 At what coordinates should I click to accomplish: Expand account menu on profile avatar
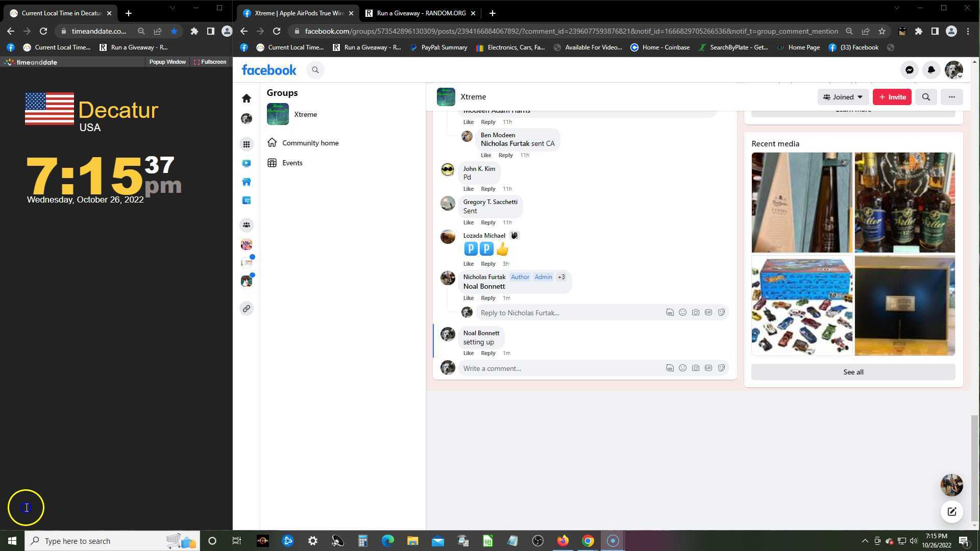point(953,70)
